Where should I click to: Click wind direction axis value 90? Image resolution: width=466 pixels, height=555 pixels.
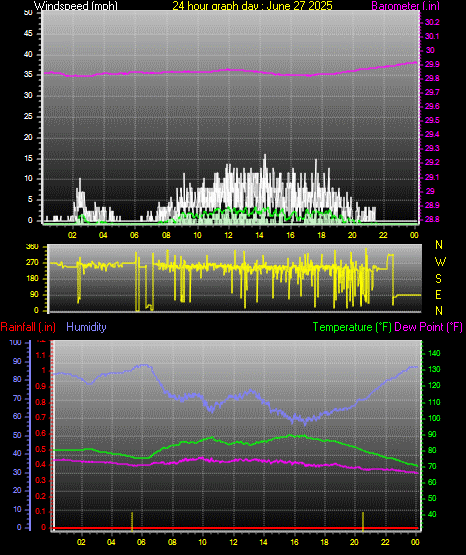34,294
